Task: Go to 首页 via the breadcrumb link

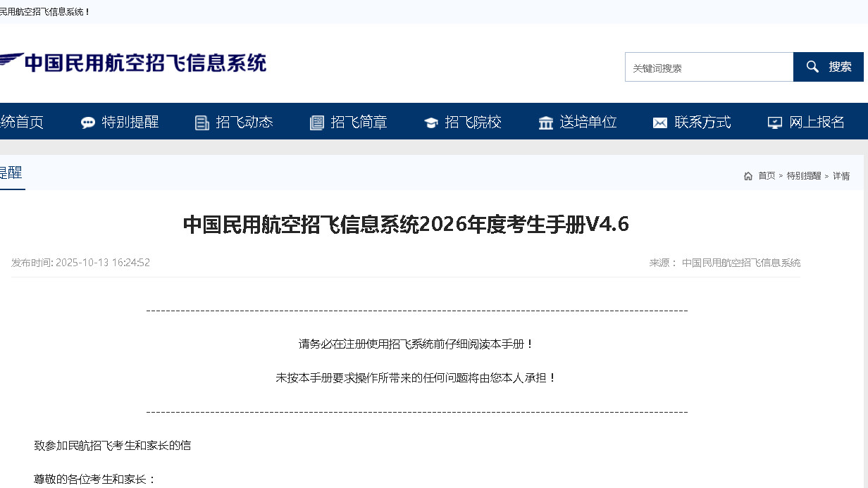Action: (767, 176)
